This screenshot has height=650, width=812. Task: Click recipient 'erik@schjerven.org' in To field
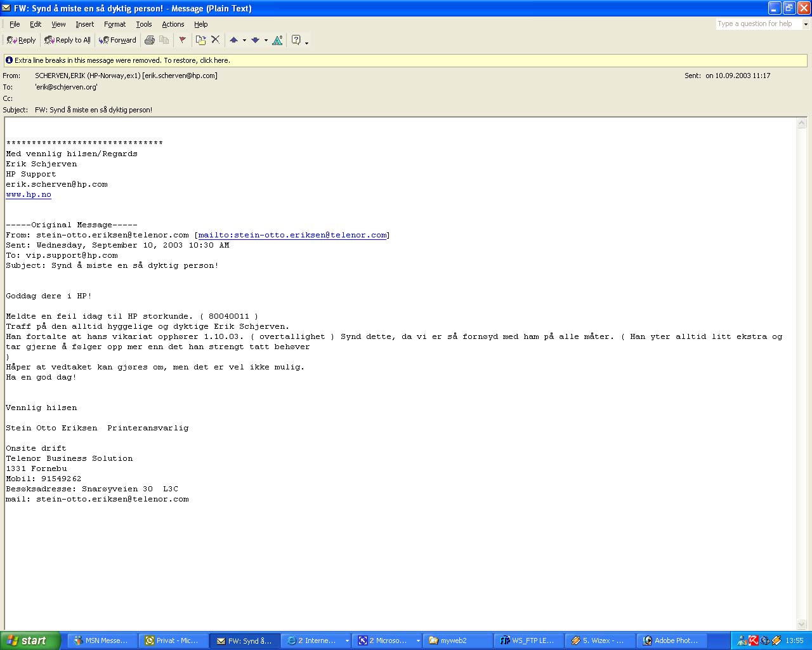click(x=66, y=87)
